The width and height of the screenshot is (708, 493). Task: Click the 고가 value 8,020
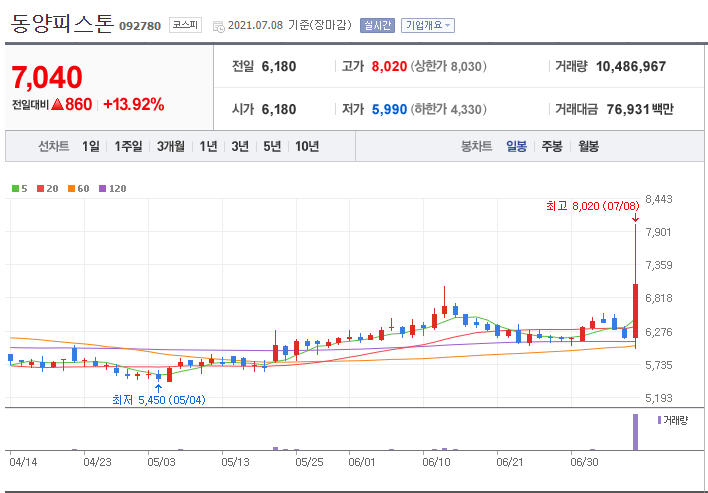[x=389, y=66]
